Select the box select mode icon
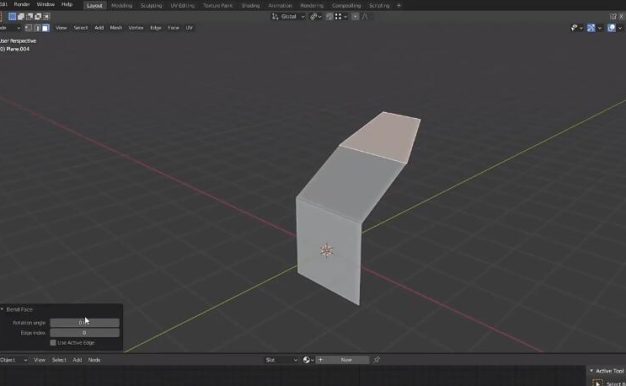Screen dimensions: 626x386 12,16
